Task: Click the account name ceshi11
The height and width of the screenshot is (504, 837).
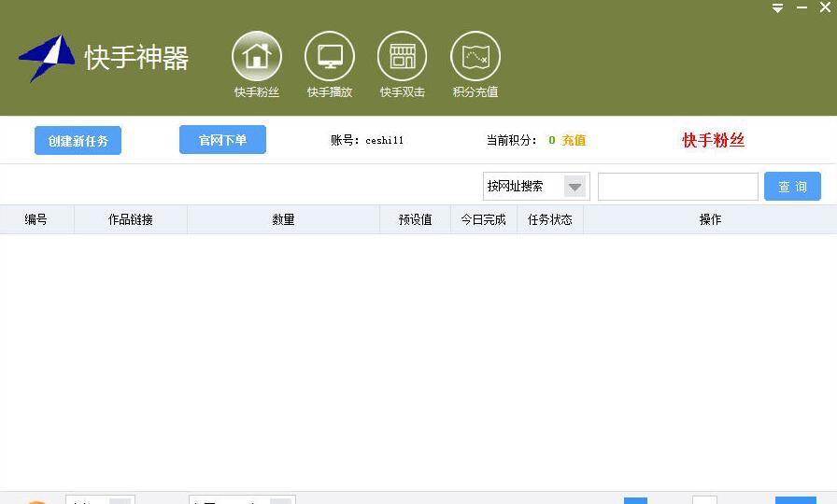Action: [x=384, y=140]
